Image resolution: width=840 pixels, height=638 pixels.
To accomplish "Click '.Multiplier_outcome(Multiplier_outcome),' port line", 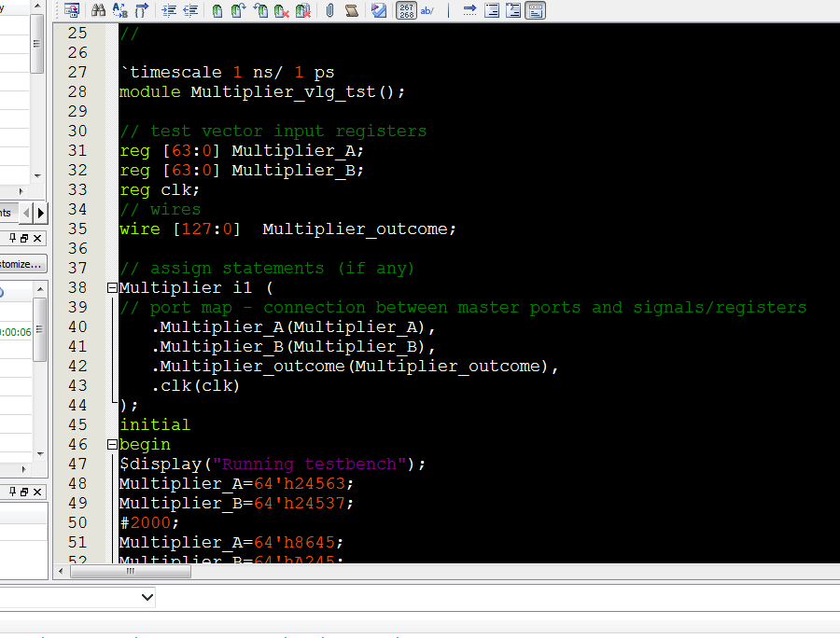I will [356, 366].
